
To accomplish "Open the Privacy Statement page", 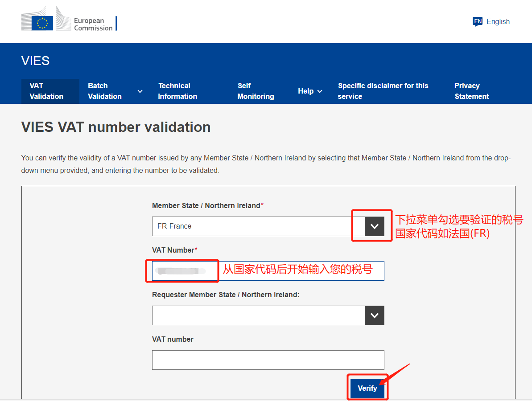I will pyautogui.click(x=471, y=91).
